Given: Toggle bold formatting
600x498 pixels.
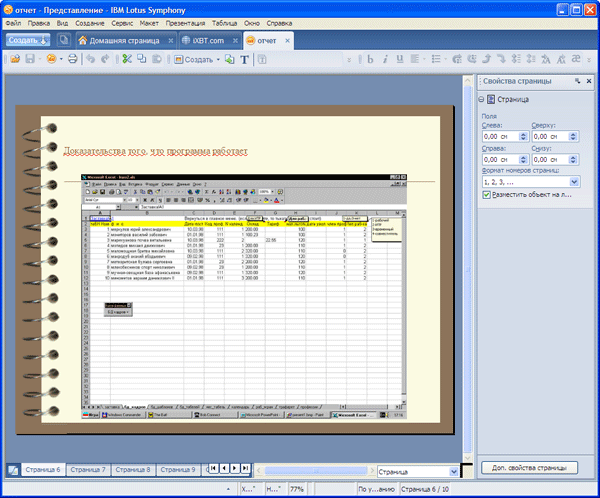Looking at the screenshot, I should (370, 59).
